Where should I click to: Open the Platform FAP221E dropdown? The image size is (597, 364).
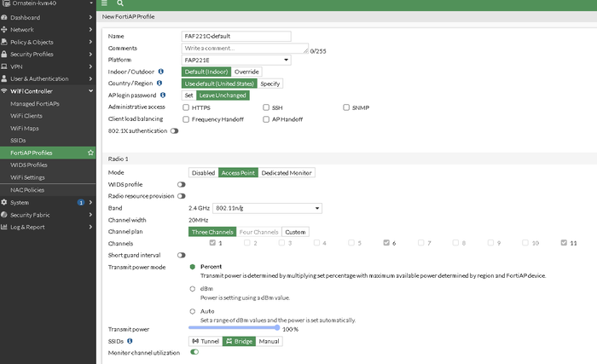tap(236, 61)
